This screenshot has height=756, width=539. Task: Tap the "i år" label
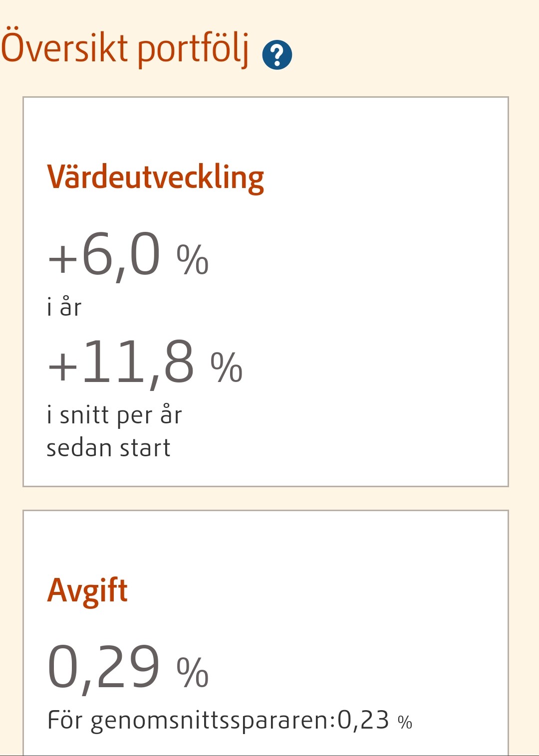point(64,307)
